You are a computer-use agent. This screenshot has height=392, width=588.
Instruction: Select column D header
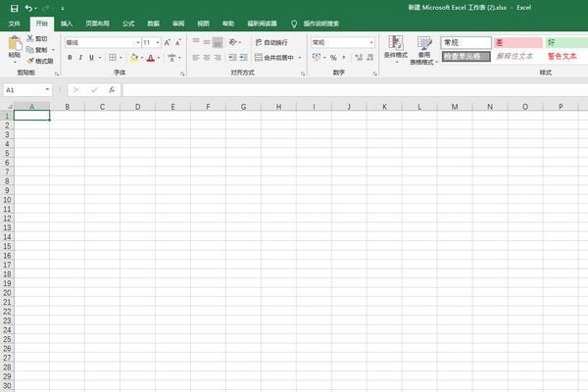click(x=137, y=107)
